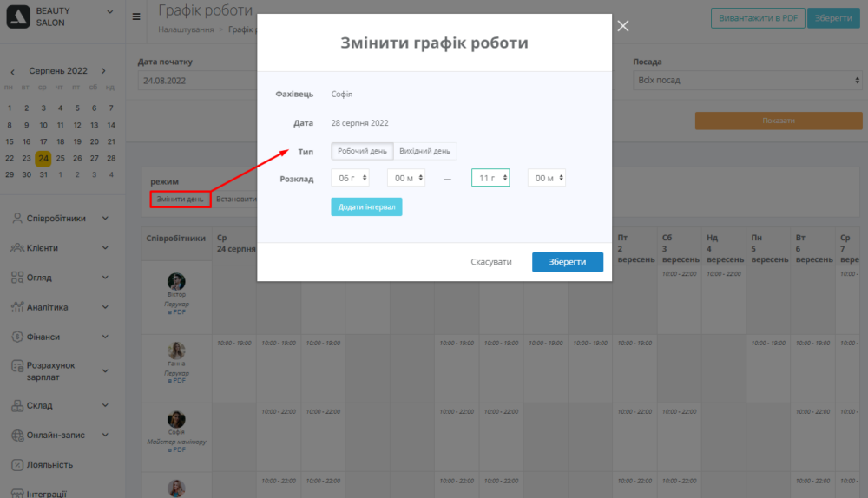
Task: Close the schedule dialog with X
Action: tap(622, 26)
